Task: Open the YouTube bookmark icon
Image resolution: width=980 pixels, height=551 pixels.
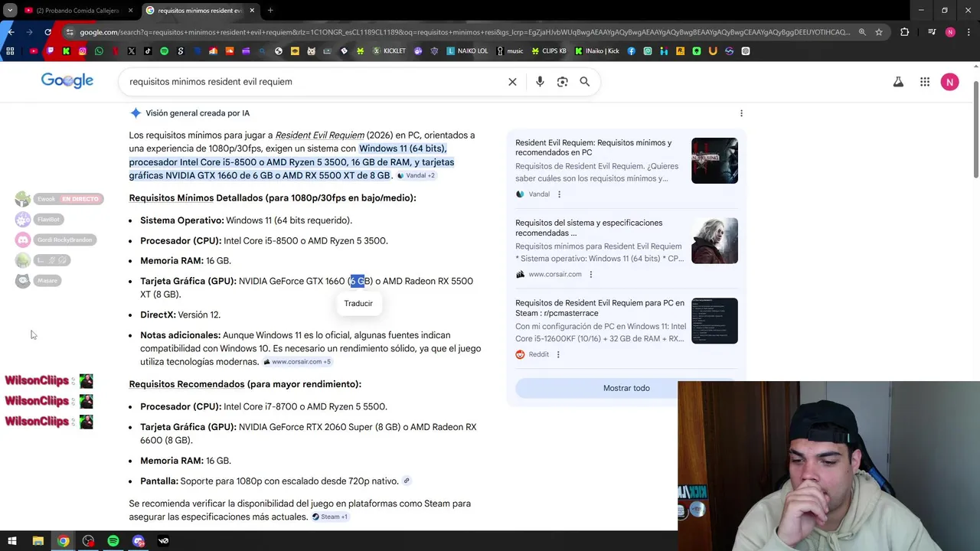Action: pos(34,51)
